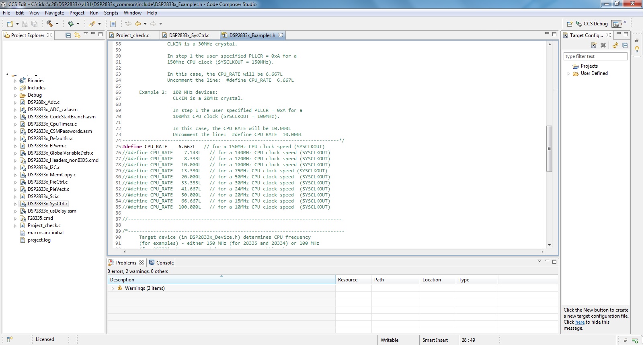
Task: Click the light bulb tip icon
Action: pos(637,50)
